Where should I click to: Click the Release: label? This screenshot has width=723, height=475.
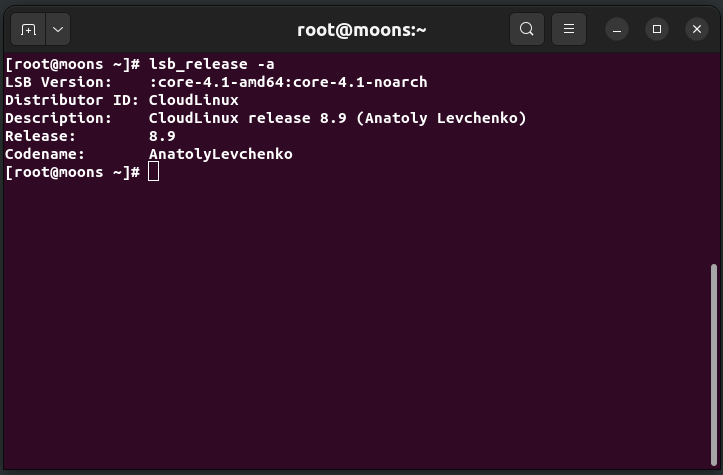[41, 136]
